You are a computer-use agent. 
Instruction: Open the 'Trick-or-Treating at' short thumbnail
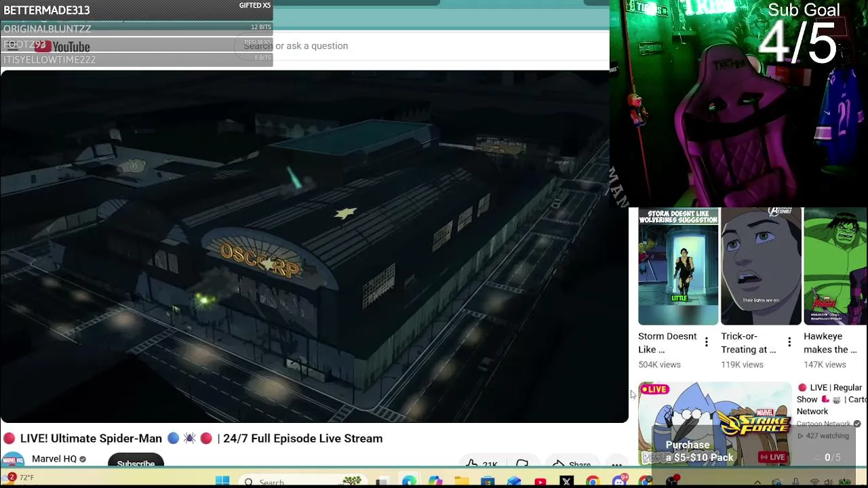point(761,267)
